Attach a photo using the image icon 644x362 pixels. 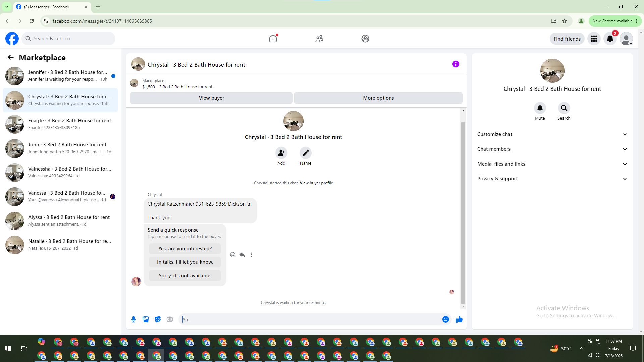[146, 319]
